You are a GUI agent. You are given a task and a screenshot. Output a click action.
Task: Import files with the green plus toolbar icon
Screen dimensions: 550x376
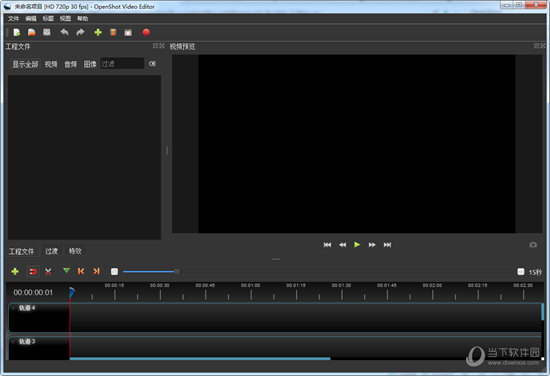coord(98,33)
